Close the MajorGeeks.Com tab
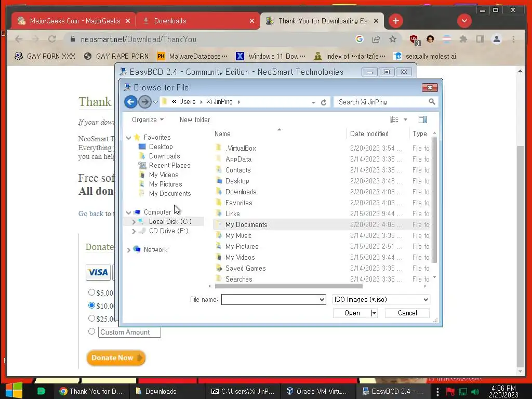Viewport: 532px width, 399px height. [128, 21]
